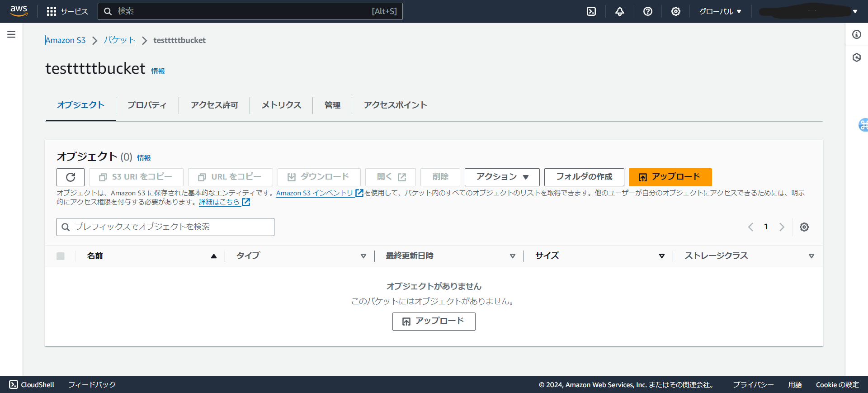Follow the バケット breadcrumb link
This screenshot has height=393, width=868.
click(x=119, y=40)
